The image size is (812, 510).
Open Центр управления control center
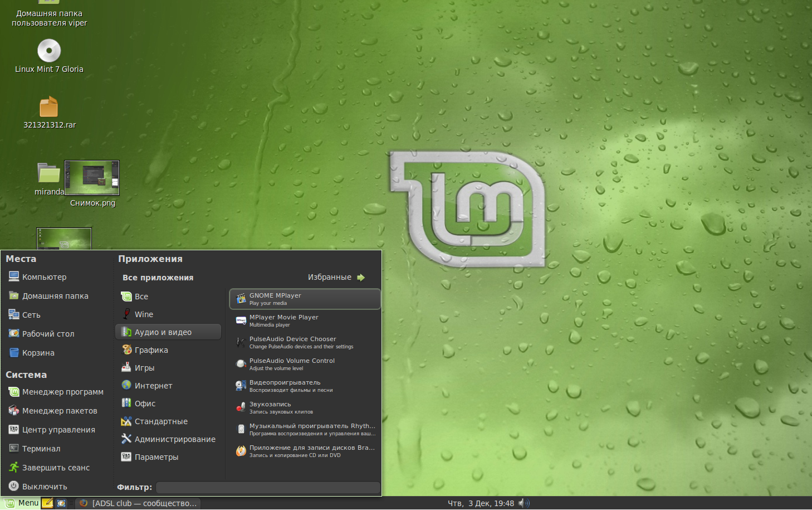point(58,430)
